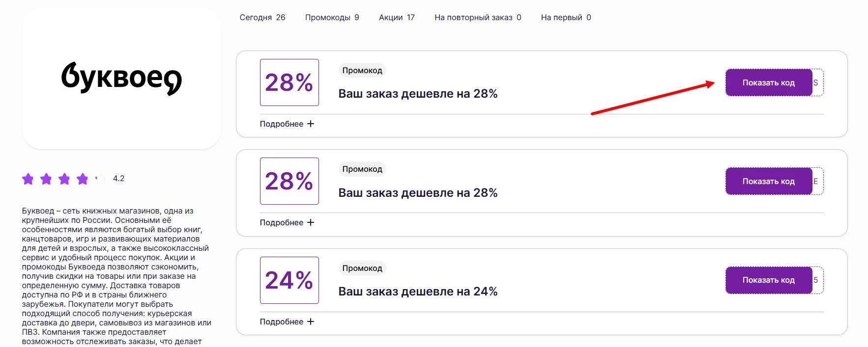
Task: Click На повторный заказ filter
Action: coord(478,17)
